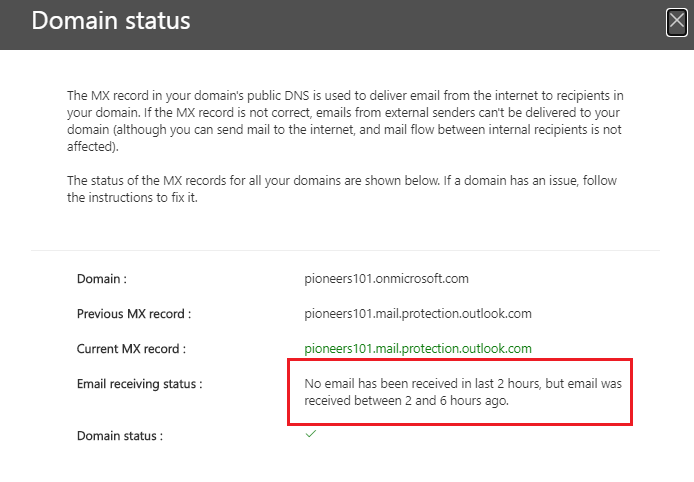
Task: Click the dark dialog header bar
Action: pos(345,25)
